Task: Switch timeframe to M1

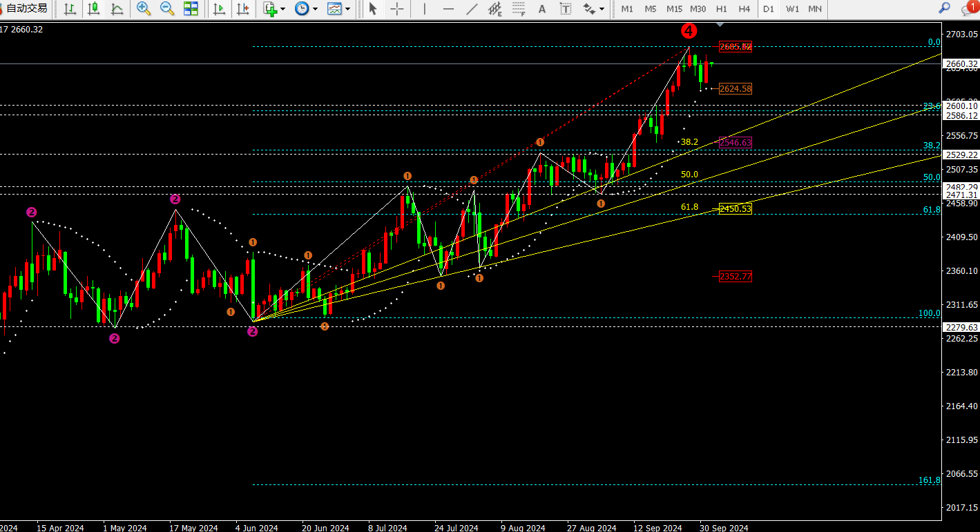Action: tap(627, 9)
